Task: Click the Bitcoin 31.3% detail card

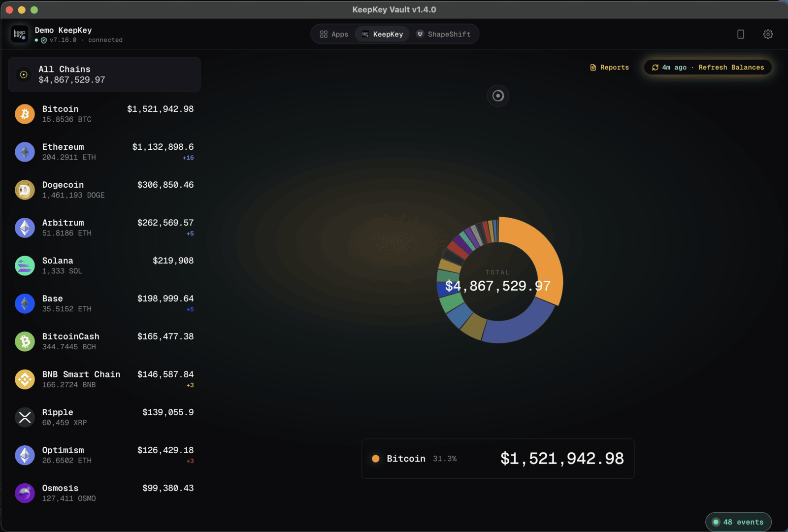Action: click(x=498, y=459)
